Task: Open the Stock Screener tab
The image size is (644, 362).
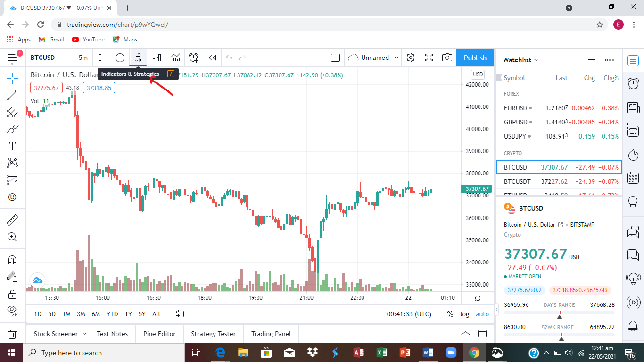Action: tap(56, 334)
